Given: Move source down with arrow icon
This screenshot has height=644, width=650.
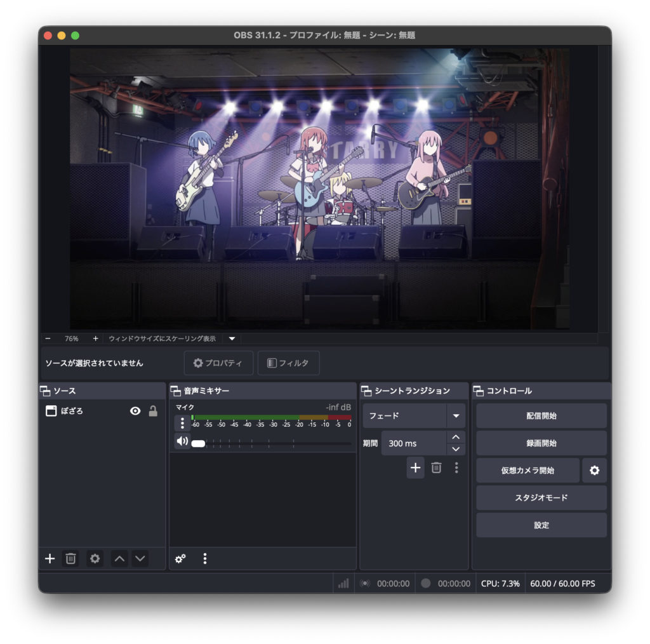Looking at the screenshot, I should tap(140, 559).
